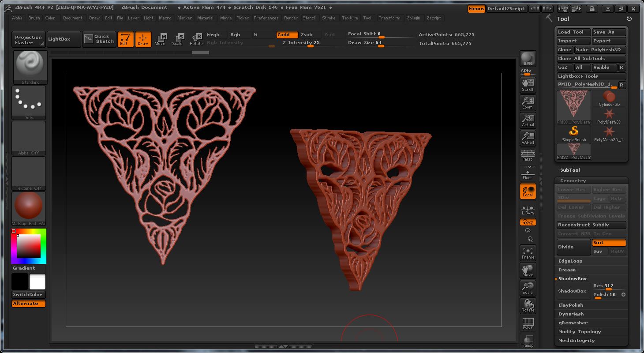Activate Draw mode button
This screenshot has width=644, height=353.
click(x=143, y=39)
